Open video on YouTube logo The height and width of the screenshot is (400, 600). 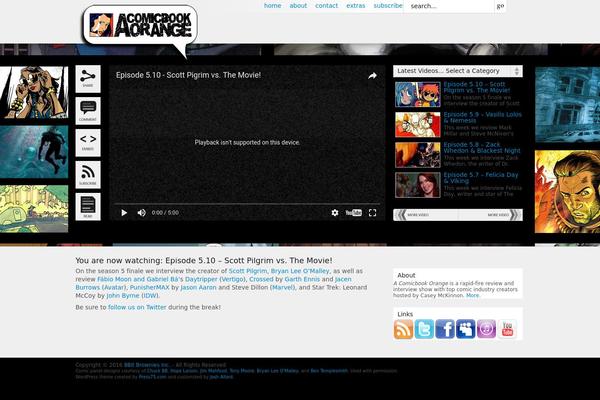click(354, 213)
